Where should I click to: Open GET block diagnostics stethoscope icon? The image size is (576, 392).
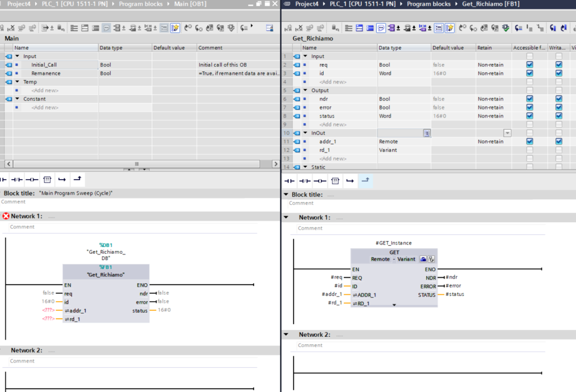(x=431, y=259)
